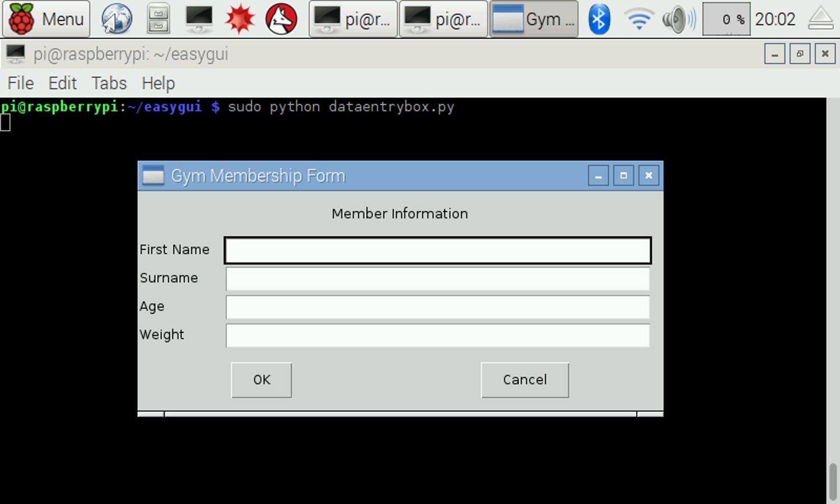
Task: Switch to first pi@r... terminal taskbar item
Action: tap(353, 18)
